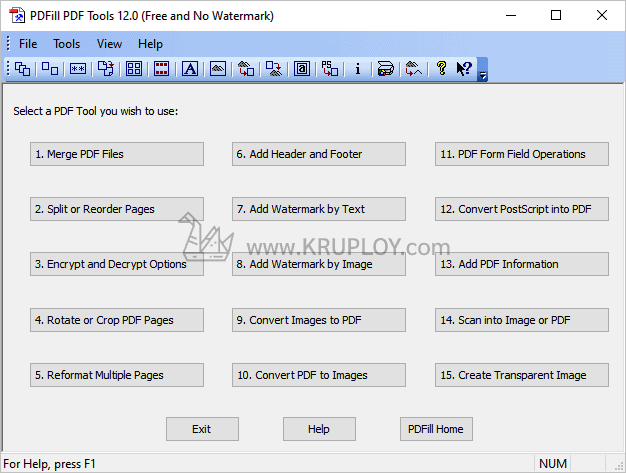Open '13. Add PDF Information'
Viewport: 626px width, 473px height.
[x=522, y=264]
